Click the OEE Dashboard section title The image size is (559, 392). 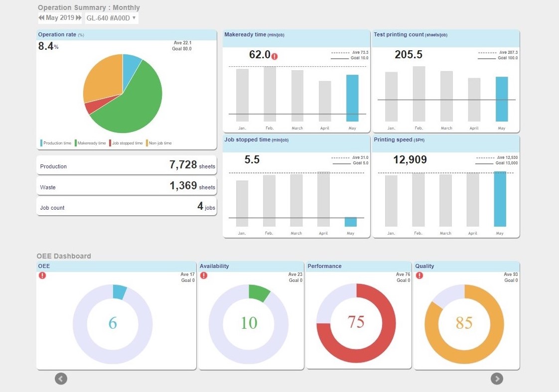pos(64,256)
